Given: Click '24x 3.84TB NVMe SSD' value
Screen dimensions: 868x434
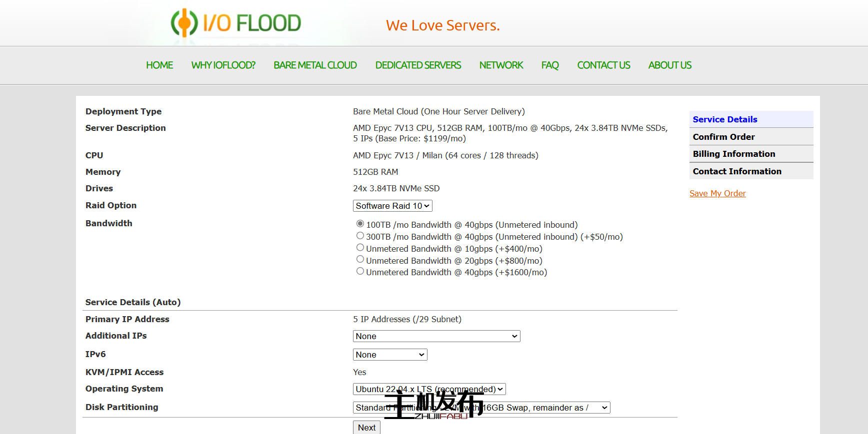Looking at the screenshot, I should tap(396, 188).
